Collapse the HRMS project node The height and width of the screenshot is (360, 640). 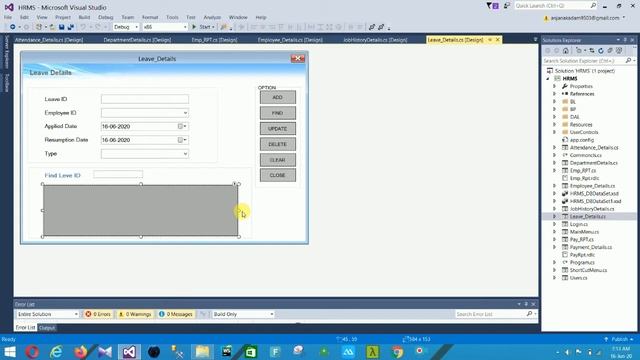(x=548, y=78)
